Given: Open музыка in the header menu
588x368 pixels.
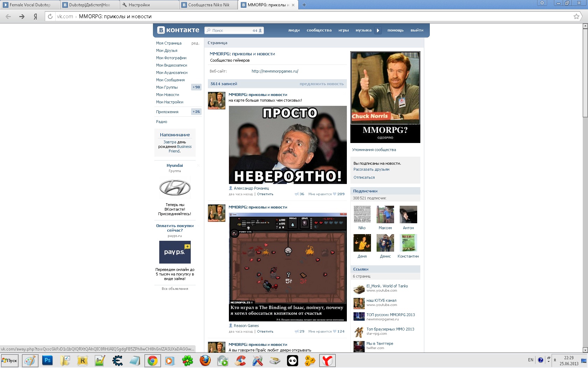Looking at the screenshot, I should 363,30.
